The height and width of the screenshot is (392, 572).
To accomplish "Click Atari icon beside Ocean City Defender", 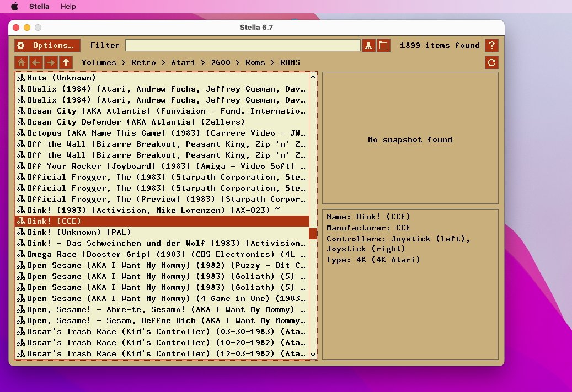I will pyautogui.click(x=21, y=122).
